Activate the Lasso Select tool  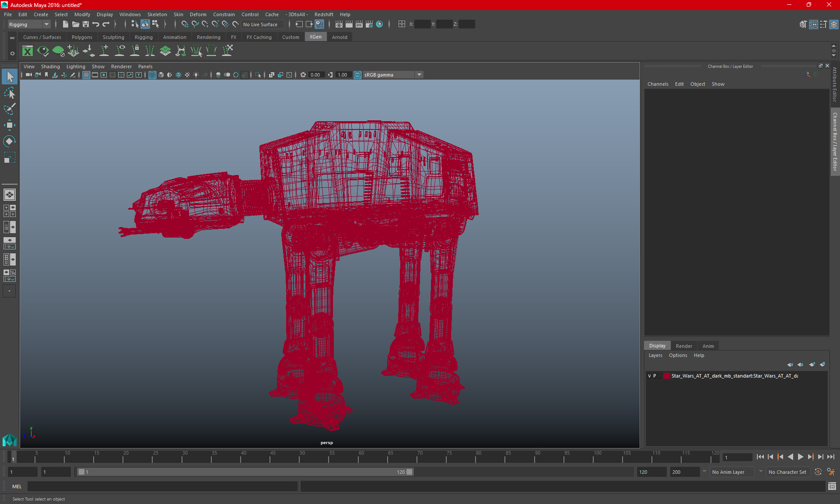(x=9, y=93)
